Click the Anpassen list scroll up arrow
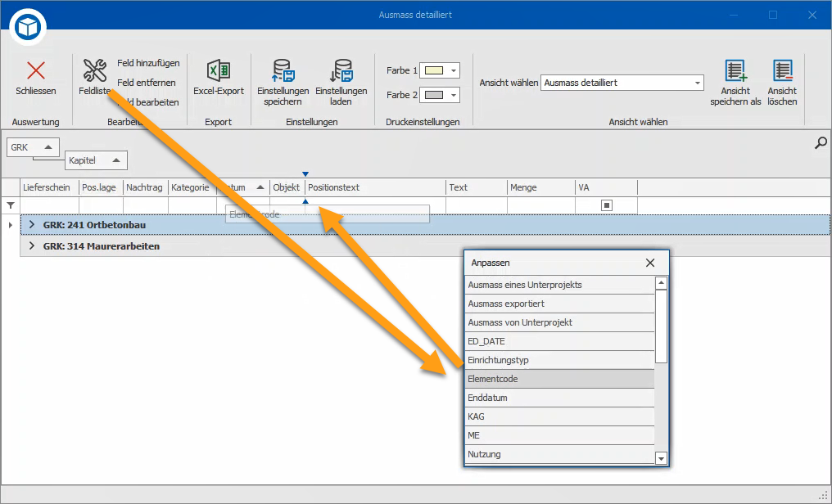The height and width of the screenshot is (504, 832). click(661, 283)
